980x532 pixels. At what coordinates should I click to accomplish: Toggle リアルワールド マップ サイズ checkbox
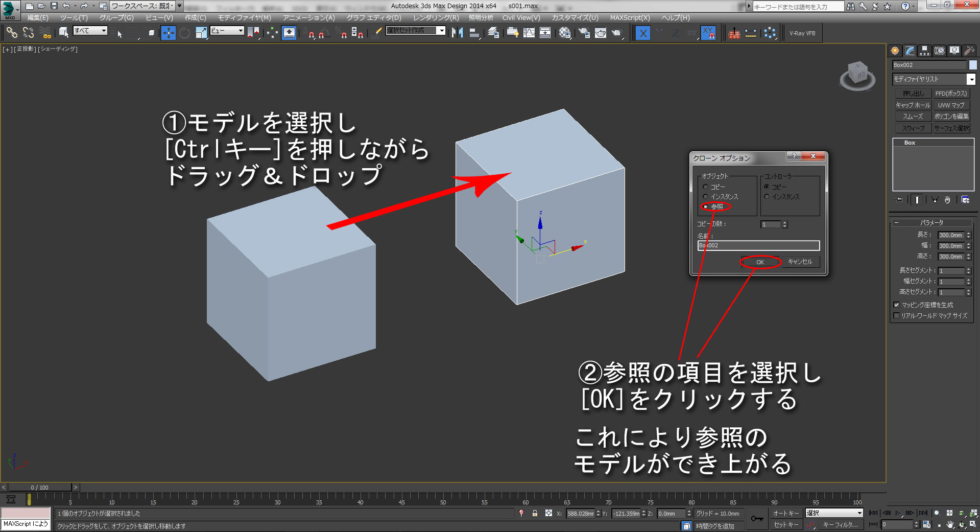pyautogui.click(x=896, y=316)
